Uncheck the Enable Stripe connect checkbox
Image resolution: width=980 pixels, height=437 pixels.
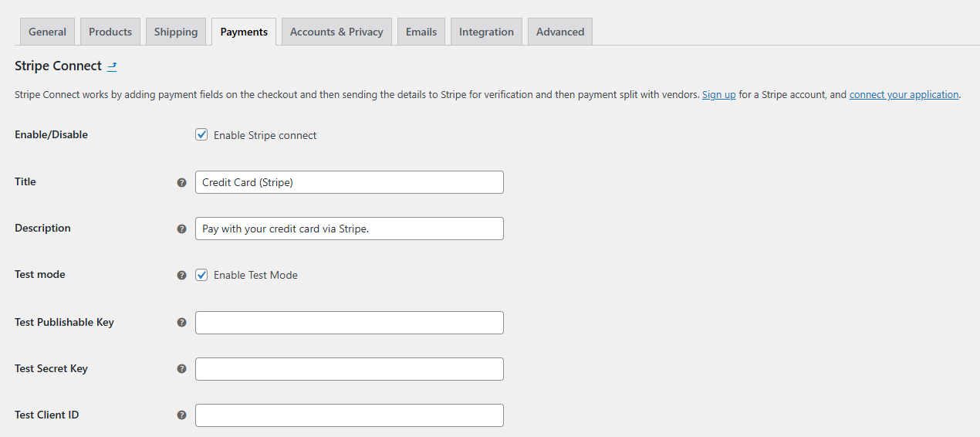coord(201,134)
